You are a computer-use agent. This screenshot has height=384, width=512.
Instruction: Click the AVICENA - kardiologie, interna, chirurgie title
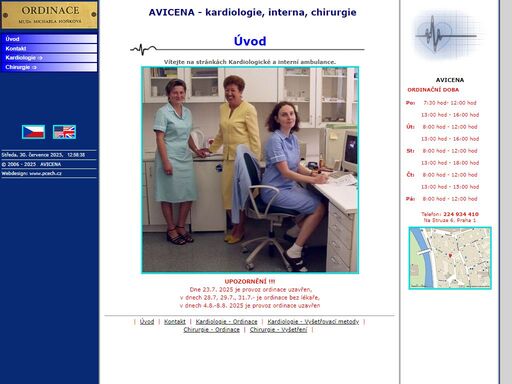click(x=252, y=12)
